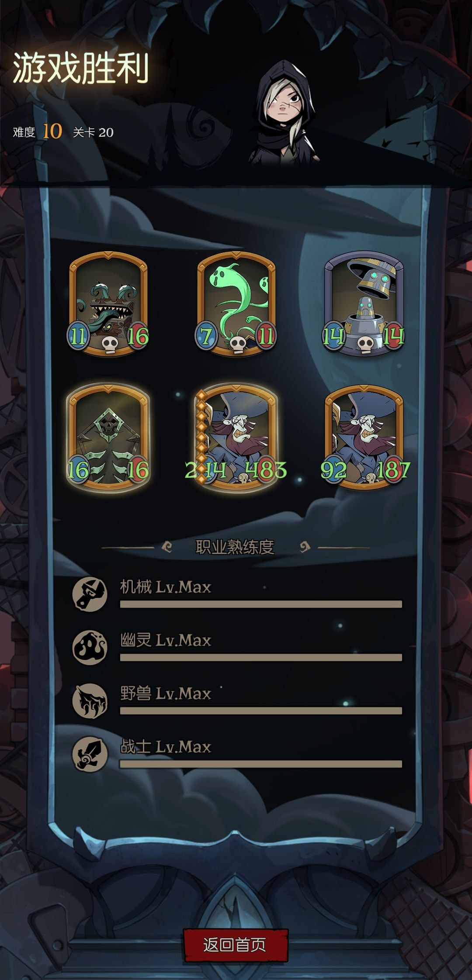
Task: Click the 战士 warrior class sword icon
Action: (x=90, y=754)
